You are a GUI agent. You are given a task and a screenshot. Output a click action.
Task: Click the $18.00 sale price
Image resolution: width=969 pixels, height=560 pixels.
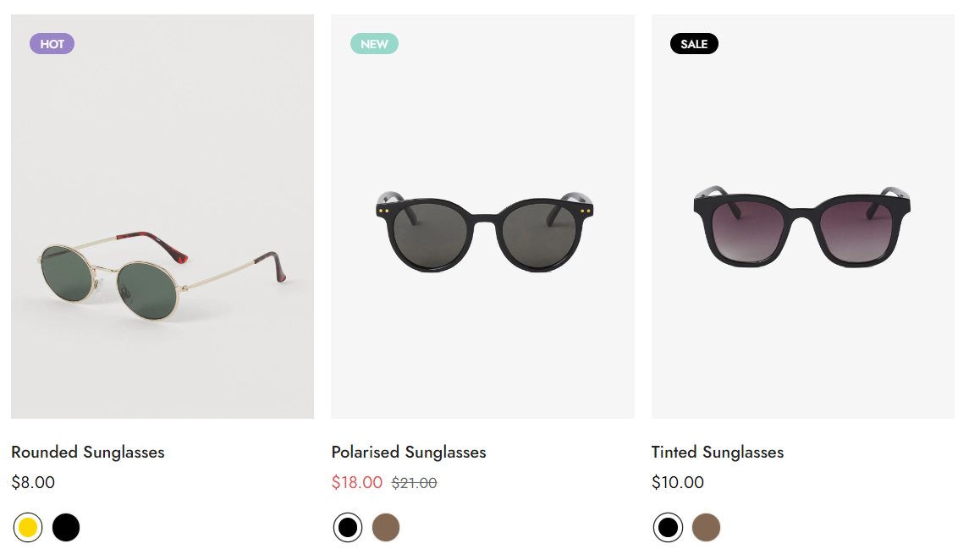click(357, 482)
